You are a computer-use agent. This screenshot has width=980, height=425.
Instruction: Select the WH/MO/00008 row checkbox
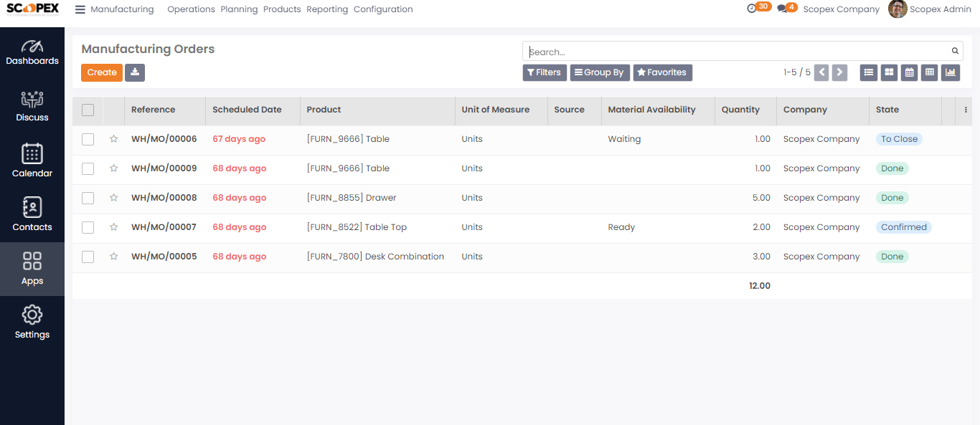(x=88, y=198)
